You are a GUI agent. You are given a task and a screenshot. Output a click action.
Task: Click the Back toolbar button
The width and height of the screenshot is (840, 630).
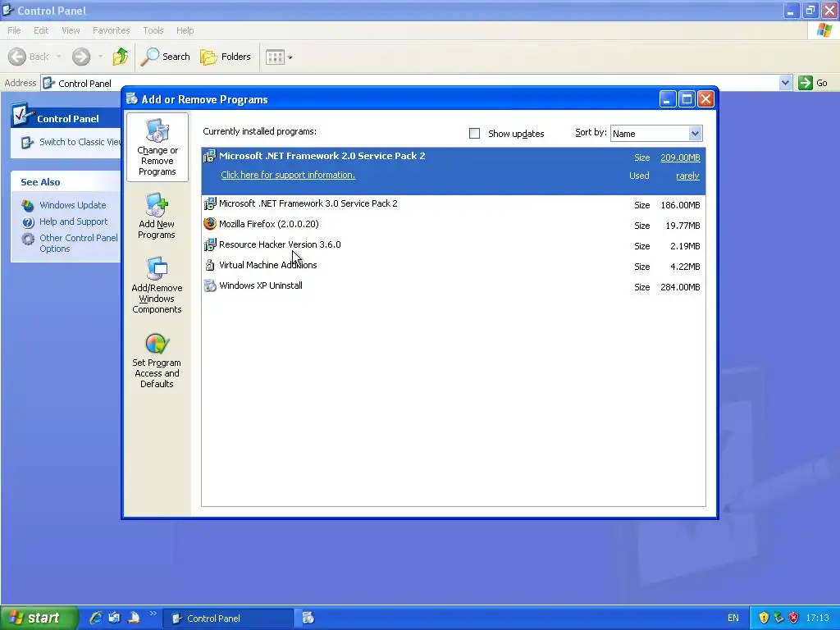point(29,57)
